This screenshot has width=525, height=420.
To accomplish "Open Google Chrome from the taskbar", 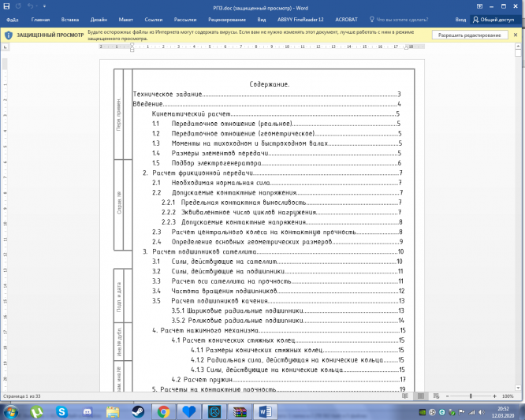I will (x=163, y=412).
